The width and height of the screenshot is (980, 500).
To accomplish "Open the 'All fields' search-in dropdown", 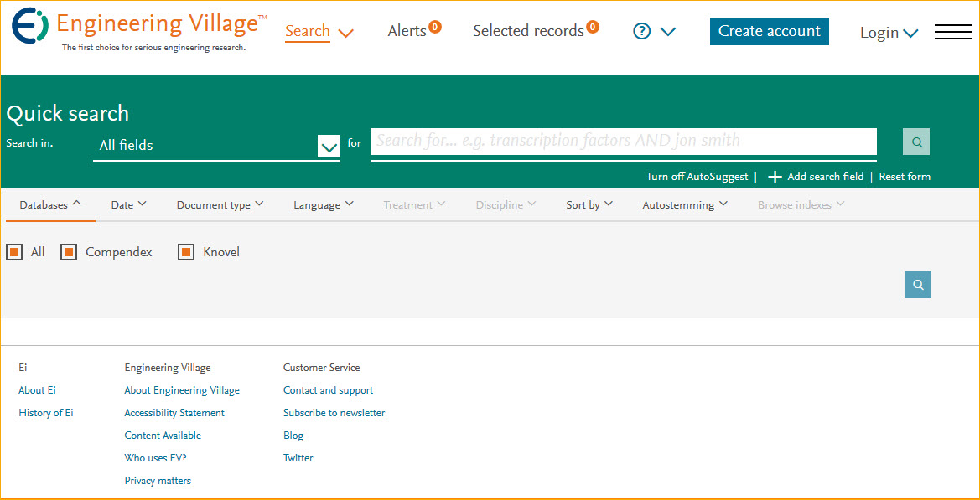I will pyautogui.click(x=216, y=146).
